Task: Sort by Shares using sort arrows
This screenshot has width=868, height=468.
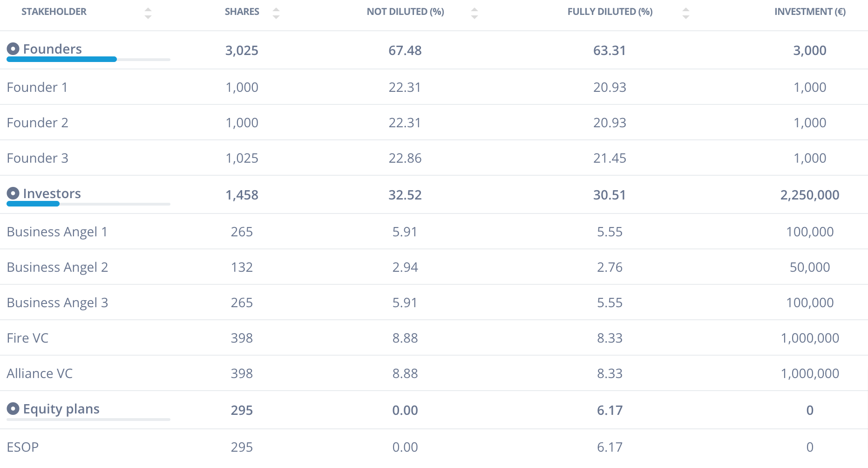Action: [x=276, y=13]
